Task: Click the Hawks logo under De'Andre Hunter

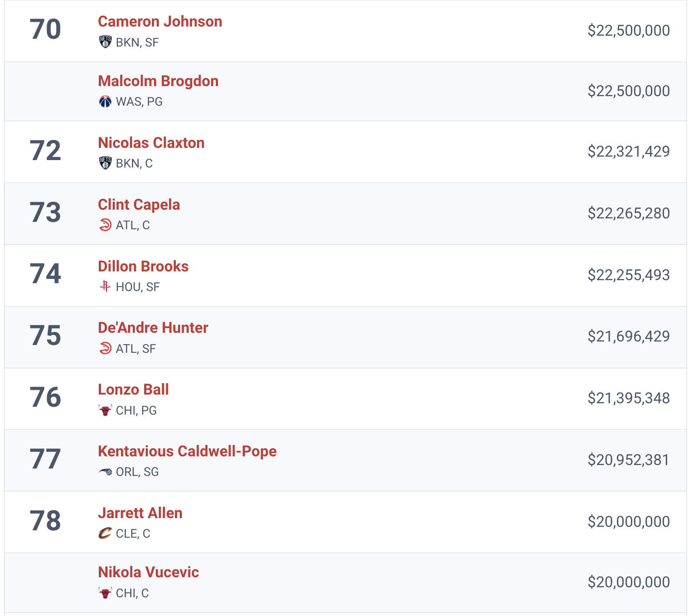Action: coord(105,348)
